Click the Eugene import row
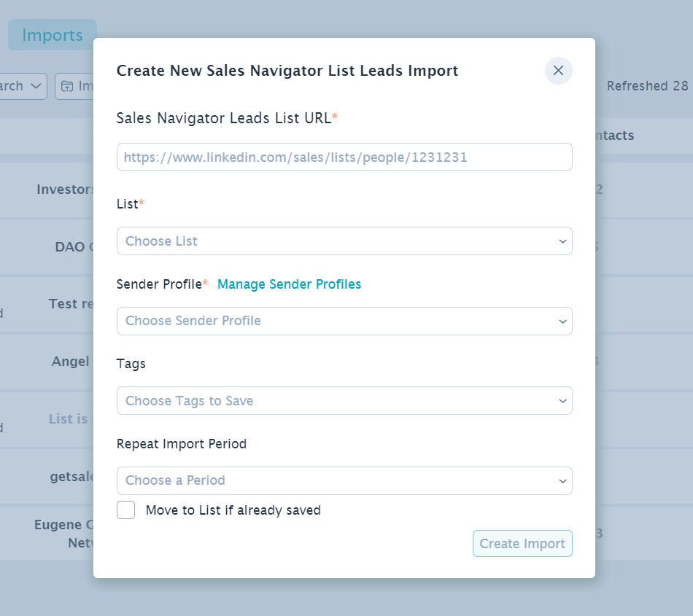 coord(64,525)
